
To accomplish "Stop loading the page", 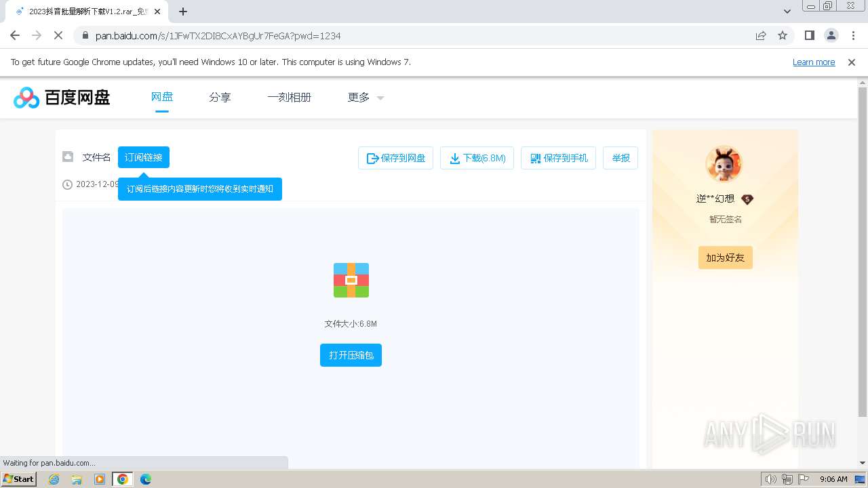I will 58,35.
